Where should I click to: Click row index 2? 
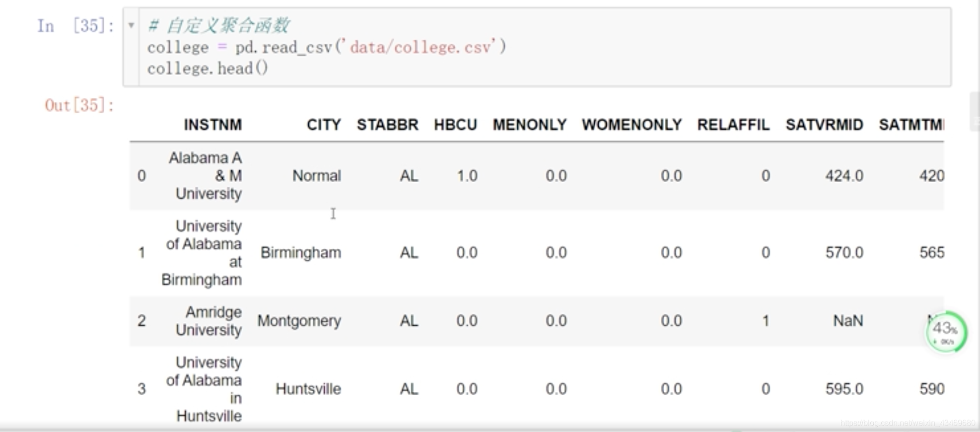pyautogui.click(x=141, y=321)
